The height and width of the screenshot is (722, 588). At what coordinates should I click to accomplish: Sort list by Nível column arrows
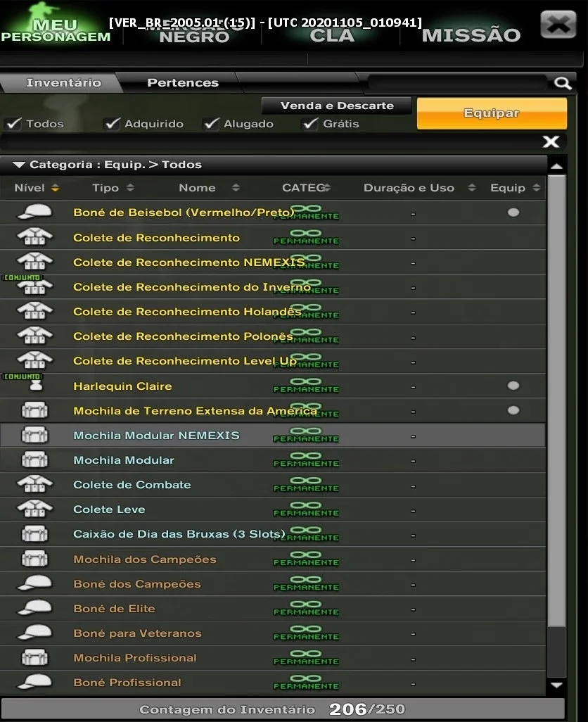(x=55, y=188)
